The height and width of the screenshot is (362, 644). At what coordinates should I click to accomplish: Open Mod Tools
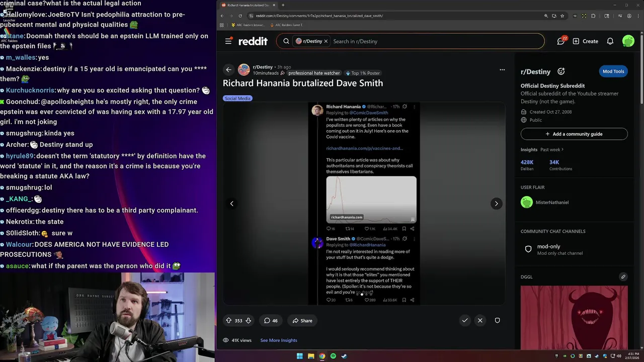613,71
